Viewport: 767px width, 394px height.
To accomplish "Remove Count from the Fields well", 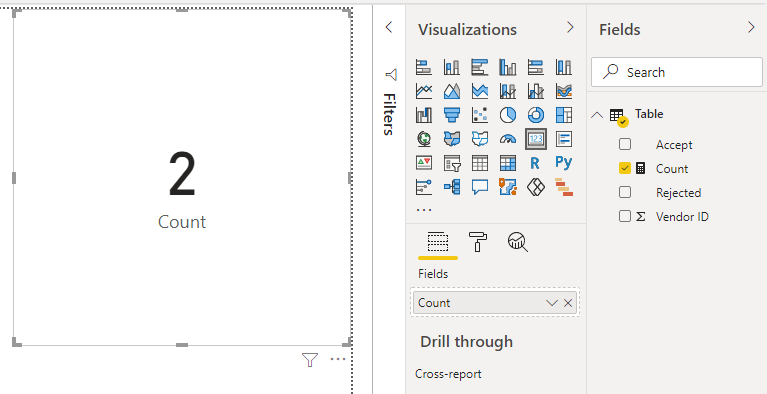I will pyautogui.click(x=568, y=303).
